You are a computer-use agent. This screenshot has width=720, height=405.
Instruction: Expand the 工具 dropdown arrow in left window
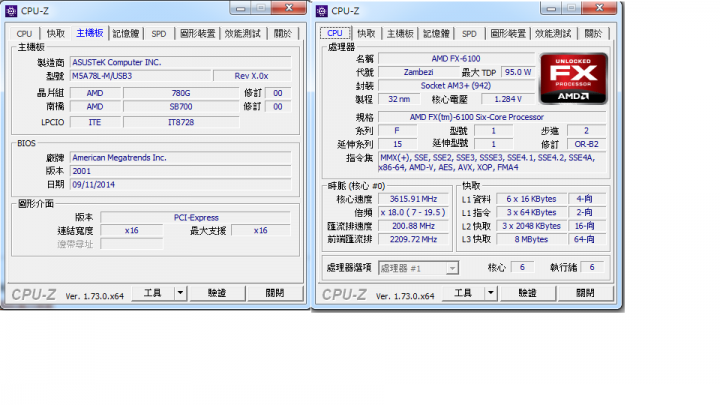(180, 293)
